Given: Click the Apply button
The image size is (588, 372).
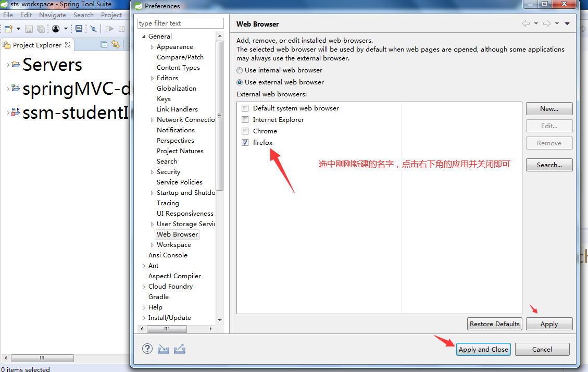Looking at the screenshot, I should 549,324.
